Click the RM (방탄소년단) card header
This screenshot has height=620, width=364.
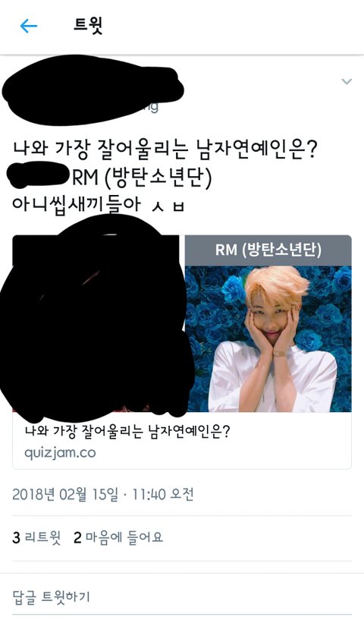click(268, 250)
